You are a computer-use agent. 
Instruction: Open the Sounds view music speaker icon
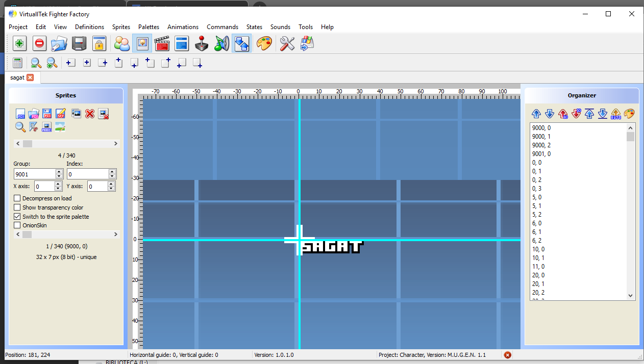[221, 44]
